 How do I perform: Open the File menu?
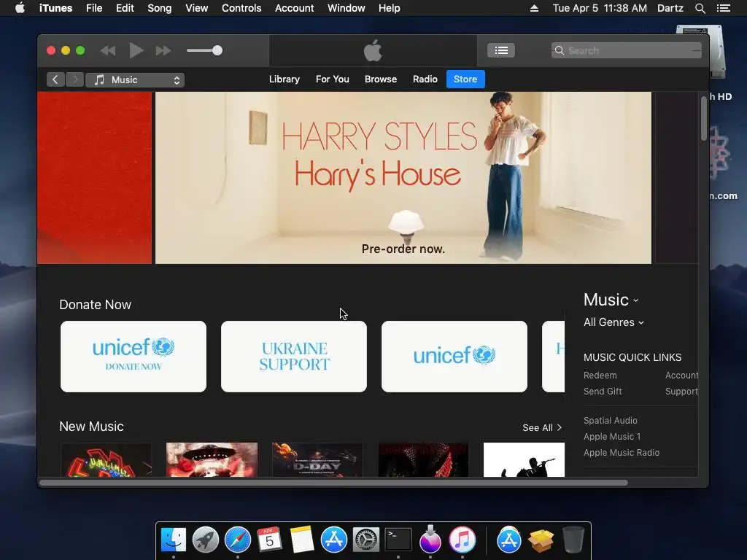click(x=94, y=8)
